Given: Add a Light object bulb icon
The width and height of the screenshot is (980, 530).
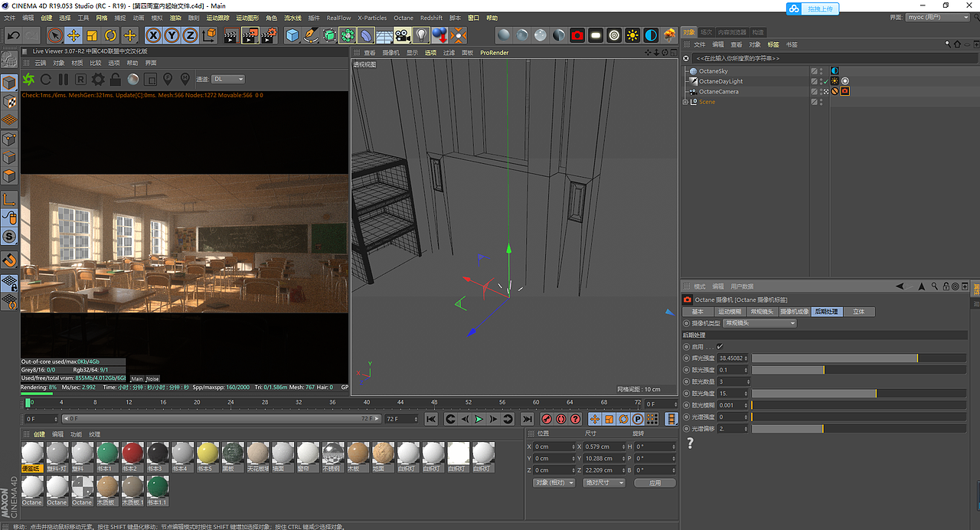Looking at the screenshot, I should pos(421,35).
